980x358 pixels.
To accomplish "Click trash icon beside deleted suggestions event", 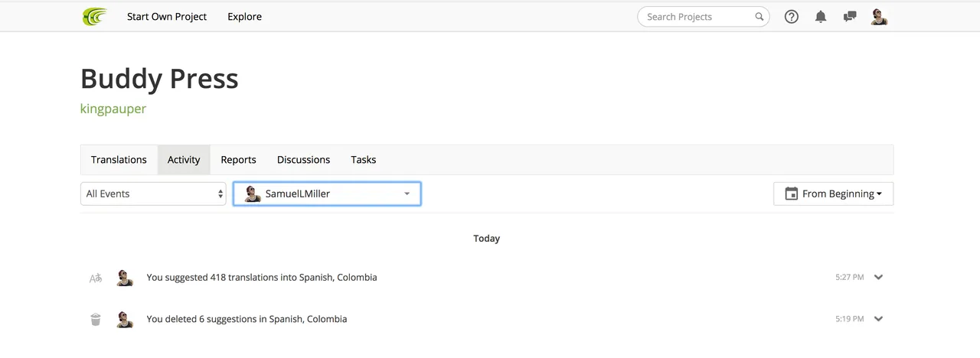I will point(96,319).
